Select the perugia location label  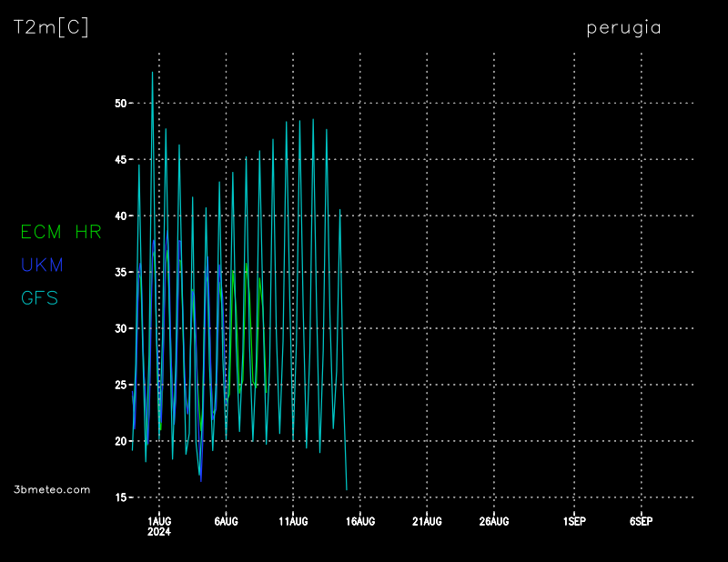pos(623,28)
